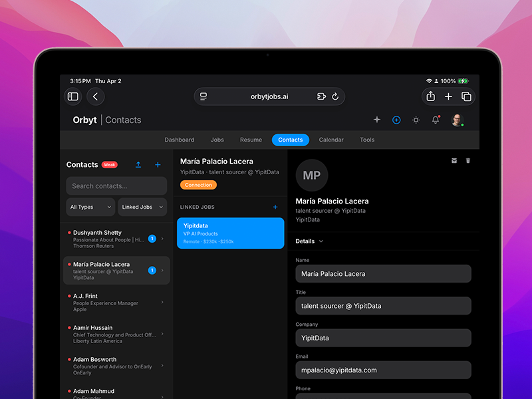Click the Orbyt logo text
Image resolution: width=532 pixels, height=399 pixels.
point(85,120)
